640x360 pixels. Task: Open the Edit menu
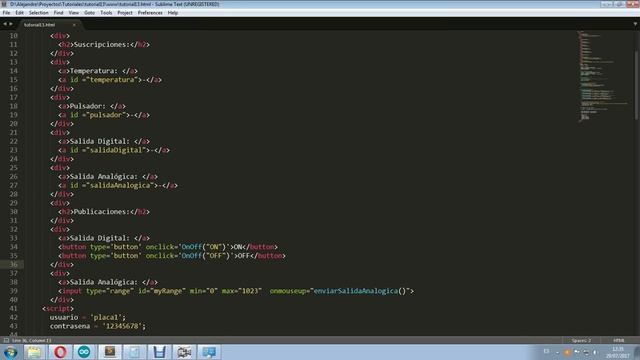(19, 13)
